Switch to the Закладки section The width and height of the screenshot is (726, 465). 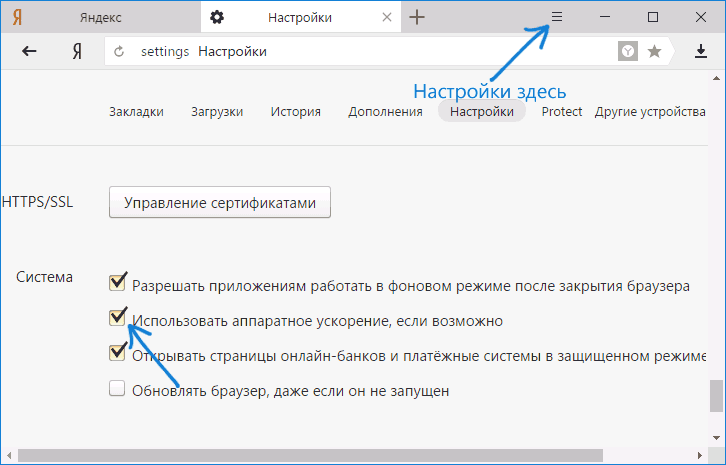pos(136,112)
